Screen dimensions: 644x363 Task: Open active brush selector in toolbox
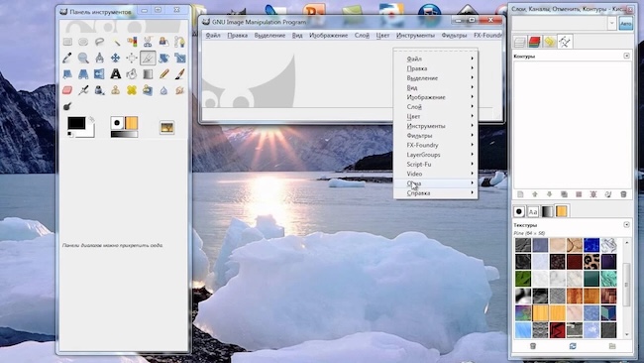117,123
